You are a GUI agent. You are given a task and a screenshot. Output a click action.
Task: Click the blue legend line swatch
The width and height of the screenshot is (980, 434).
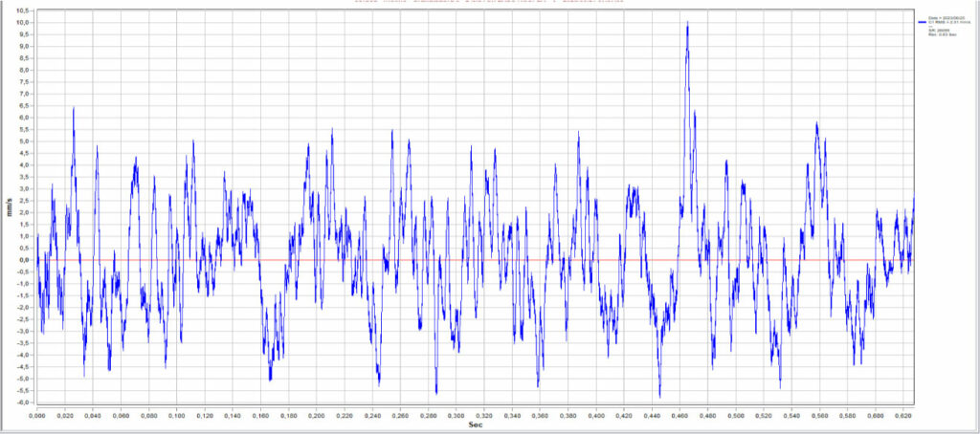pos(924,22)
